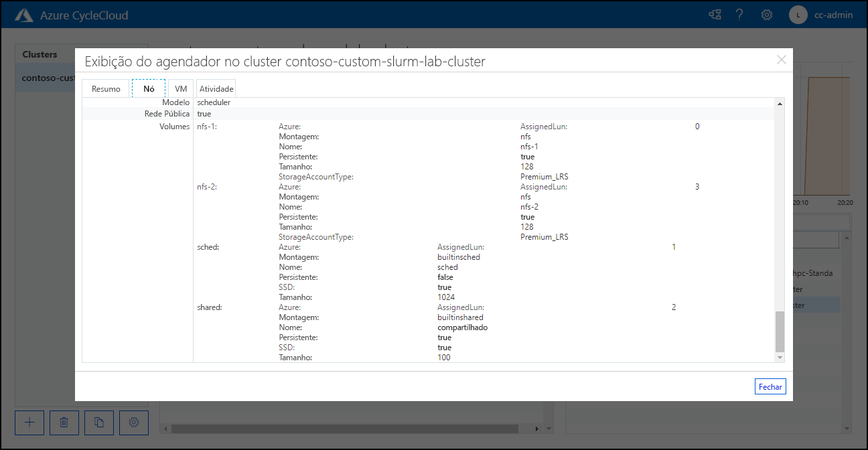Add a new cluster with the plus button
The image size is (868, 450).
[x=29, y=423]
